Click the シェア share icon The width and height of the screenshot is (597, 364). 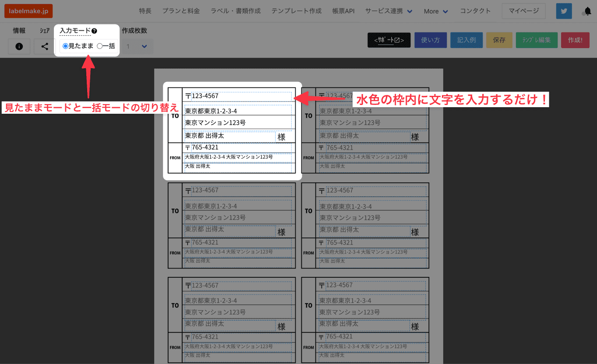[x=44, y=46]
